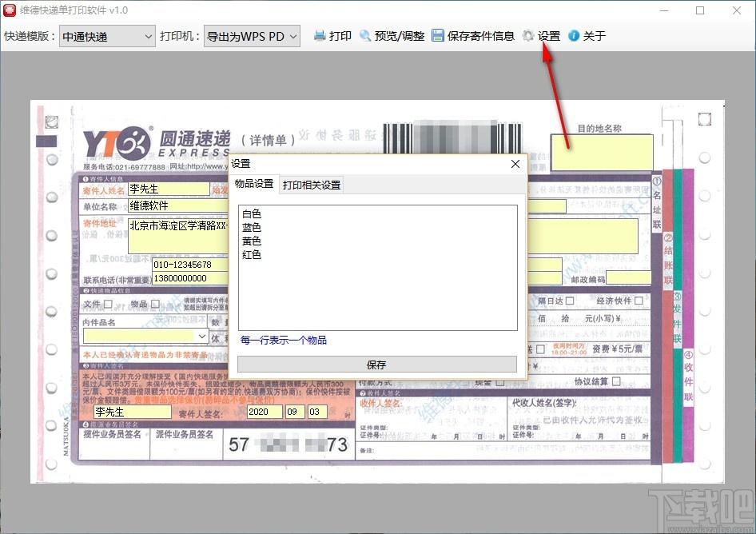
Task: Select the 物品设置 tab
Action: coord(253,184)
